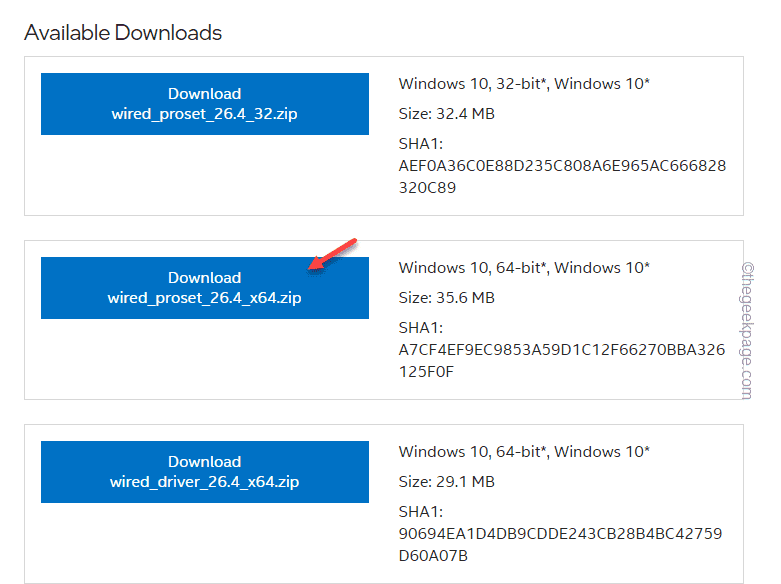The image size is (781, 584).
Task: Click the OS text beside the wired_proset x64 download
Action: click(x=524, y=267)
